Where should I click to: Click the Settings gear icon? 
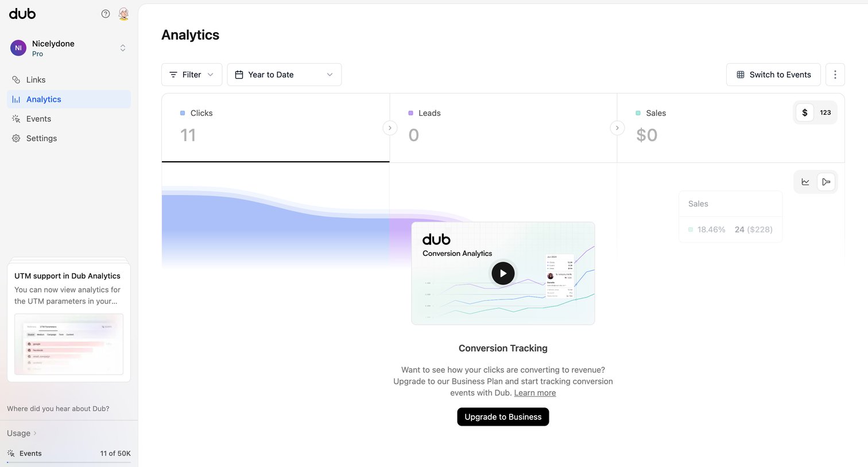(16, 138)
